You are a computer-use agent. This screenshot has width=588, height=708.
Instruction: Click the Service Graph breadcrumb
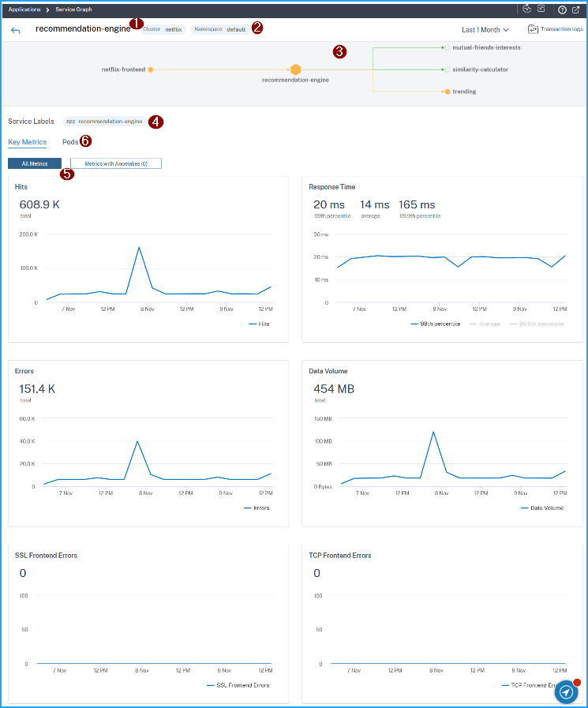pyautogui.click(x=73, y=9)
